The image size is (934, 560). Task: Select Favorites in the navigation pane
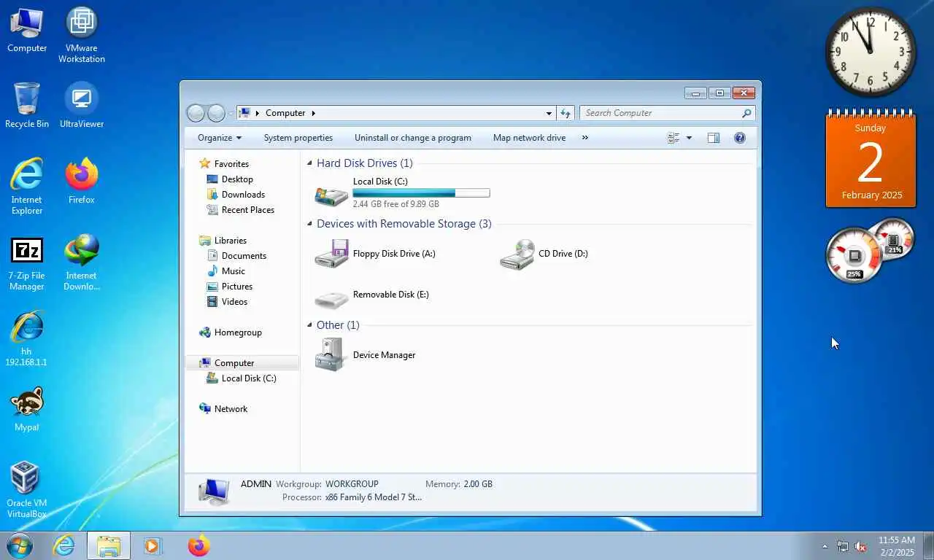click(231, 164)
